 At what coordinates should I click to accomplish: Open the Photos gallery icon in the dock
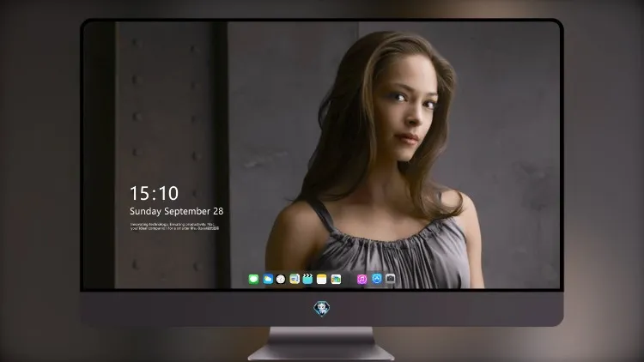coord(336,279)
